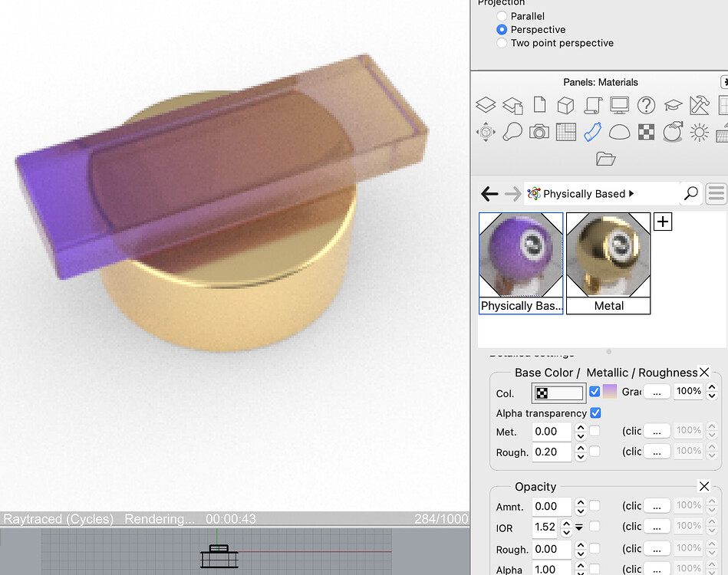Click the highlighted Materials panel icon
The image size is (728, 575).
point(592,132)
